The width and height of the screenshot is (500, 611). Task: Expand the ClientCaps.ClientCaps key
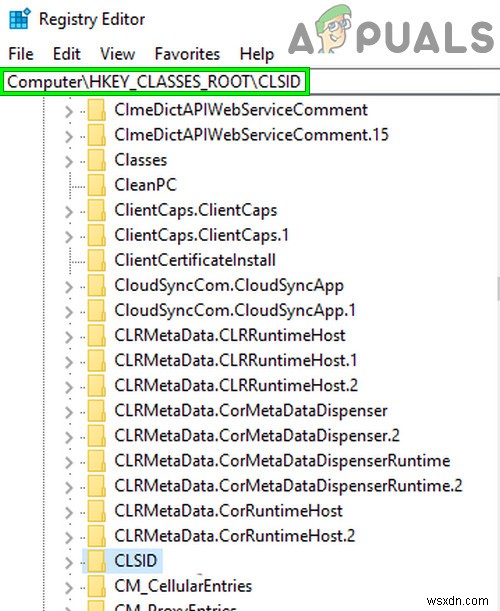69,212
